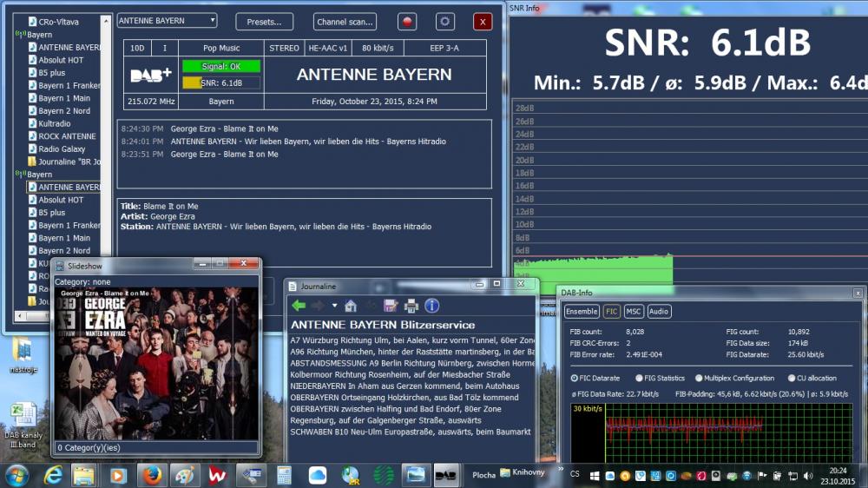Select the CU allocation radio button
This screenshot has height=488, width=868.
coord(792,378)
